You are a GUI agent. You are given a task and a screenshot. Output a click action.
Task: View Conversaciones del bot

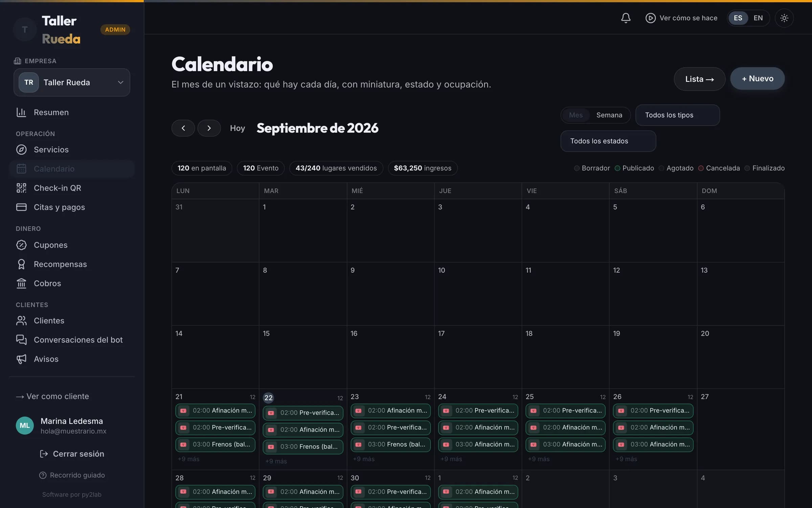(72, 340)
